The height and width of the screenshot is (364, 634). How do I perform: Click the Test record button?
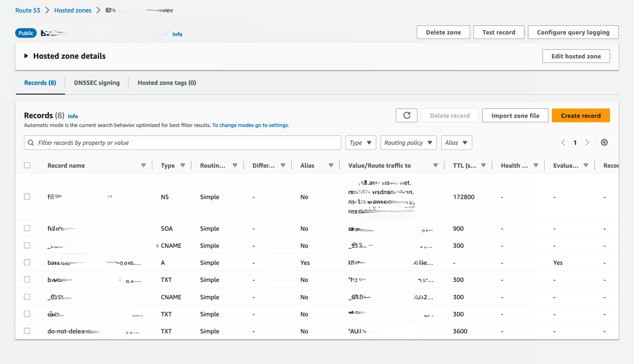(x=499, y=32)
